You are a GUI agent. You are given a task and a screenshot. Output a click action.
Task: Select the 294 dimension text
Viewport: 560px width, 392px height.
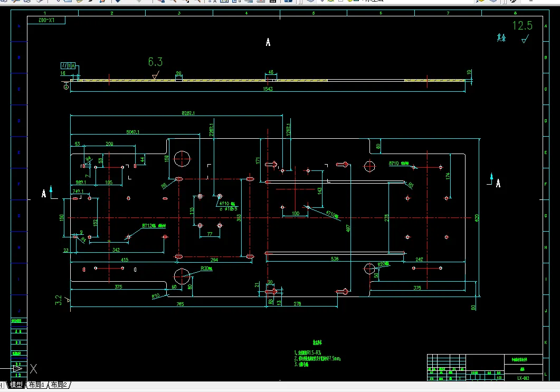(214, 260)
